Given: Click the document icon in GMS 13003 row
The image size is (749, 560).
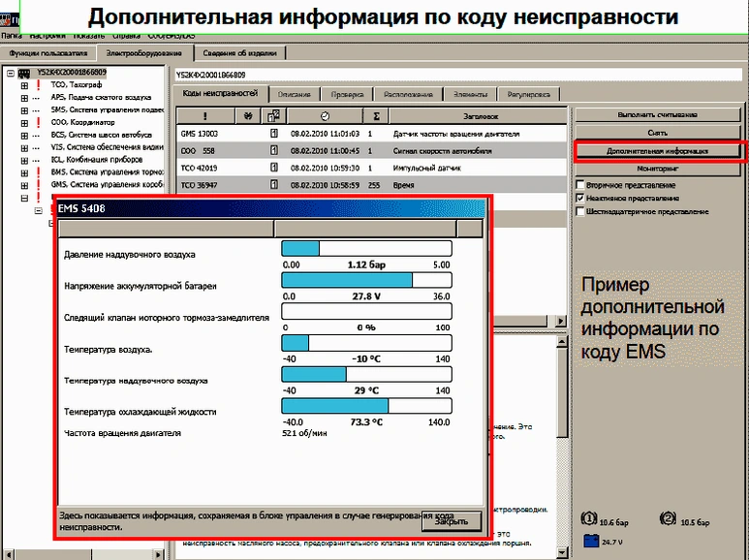Looking at the screenshot, I should pyautogui.click(x=274, y=133).
